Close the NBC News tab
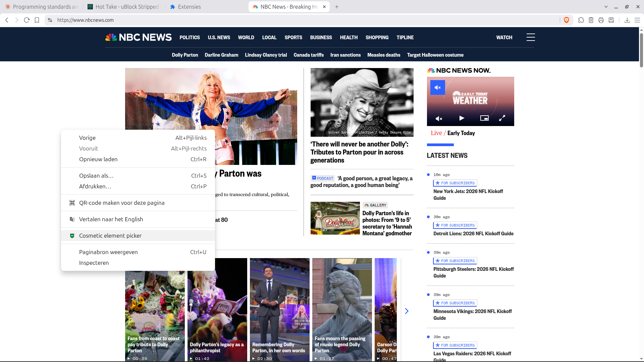644x362 pixels. 324,7
